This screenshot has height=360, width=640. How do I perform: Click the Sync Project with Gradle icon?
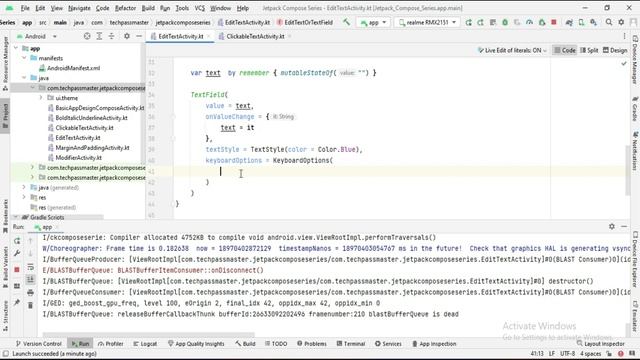(x=569, y=22)
